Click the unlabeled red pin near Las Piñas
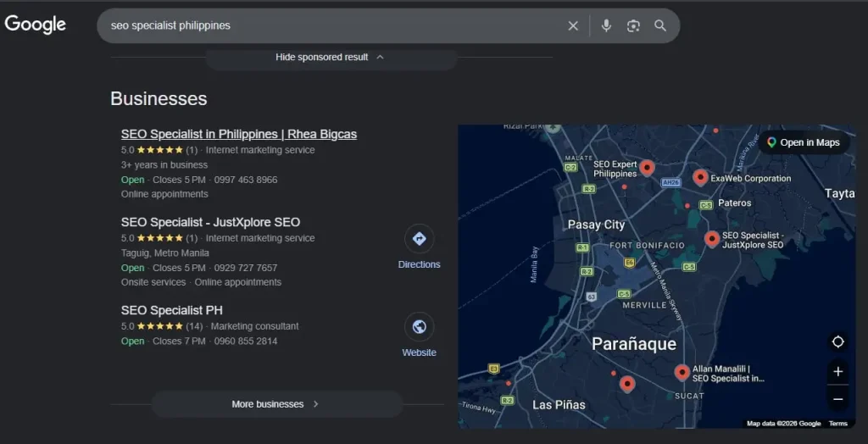The height and width of the screenshot is (444, 868). click(626, 384)
